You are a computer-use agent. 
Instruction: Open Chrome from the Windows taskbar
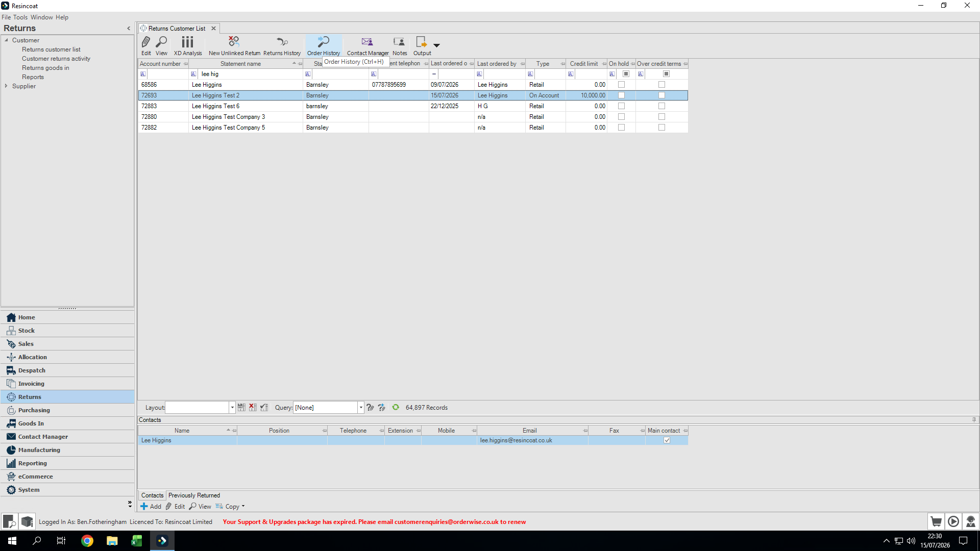pos(87,541)
